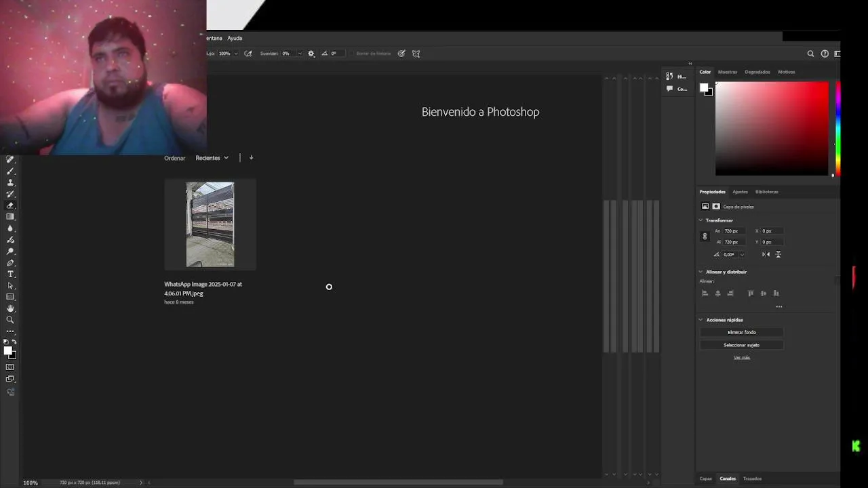
Task: Flip horizontally in Properties panel
Action: (x=766, y=254)
